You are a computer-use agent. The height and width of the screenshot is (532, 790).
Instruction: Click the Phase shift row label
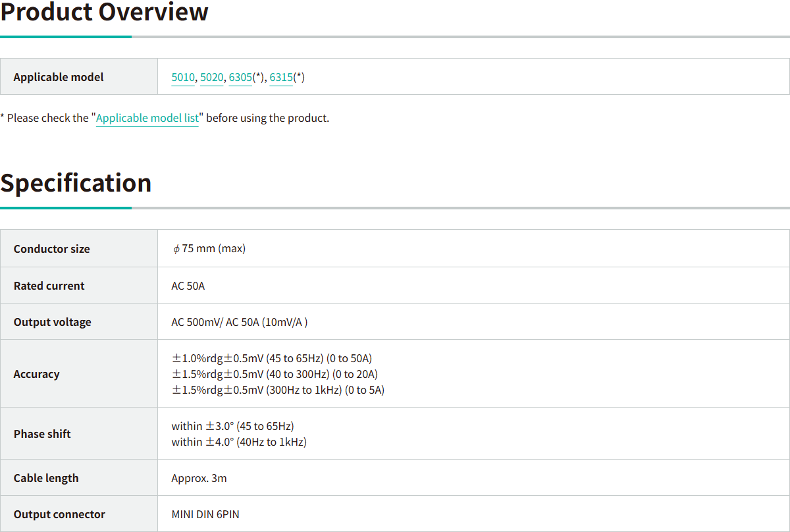click(x=42, y=434)
